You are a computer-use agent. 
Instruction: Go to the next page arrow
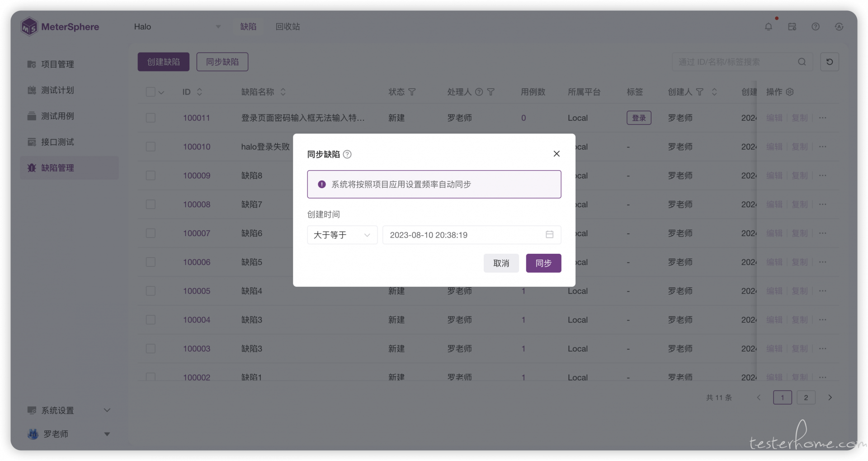point(830,397)
